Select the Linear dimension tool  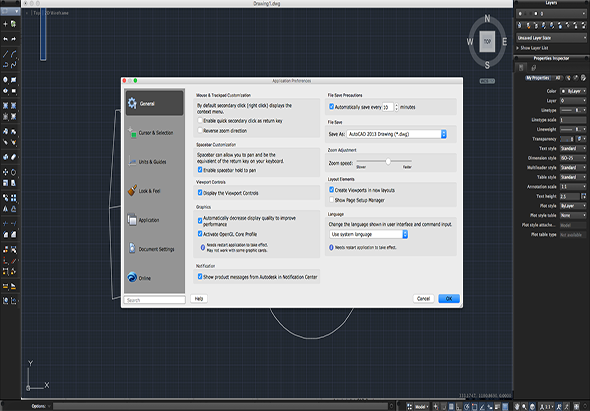pos(5,286)
